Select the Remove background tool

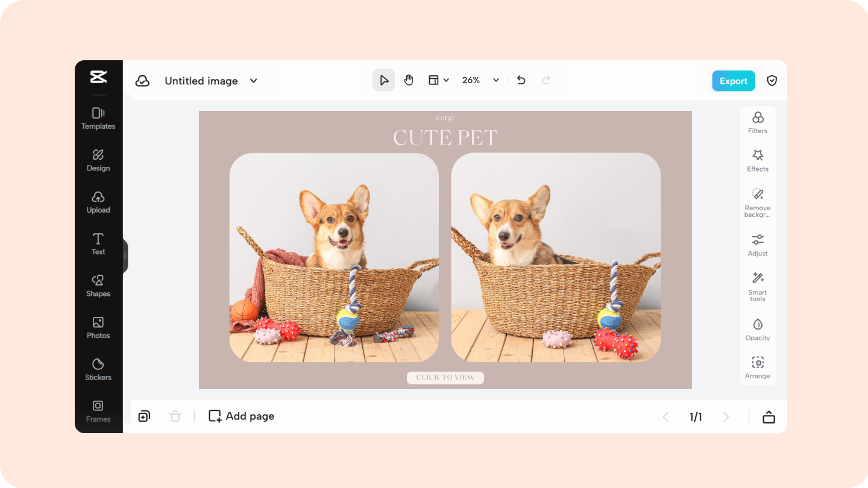[757, 202]
